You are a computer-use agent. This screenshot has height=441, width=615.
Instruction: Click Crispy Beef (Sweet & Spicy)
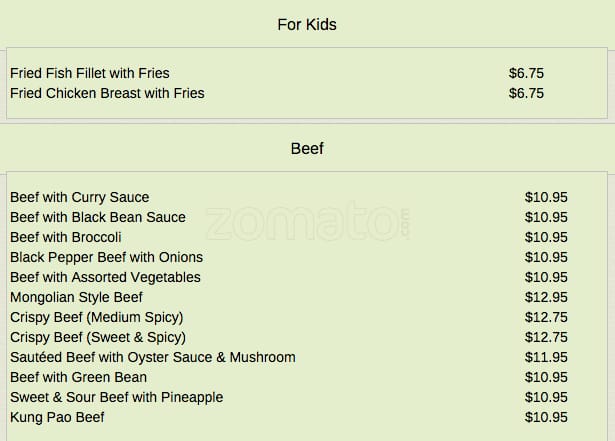pyautogui.click(x=98, y=337)
